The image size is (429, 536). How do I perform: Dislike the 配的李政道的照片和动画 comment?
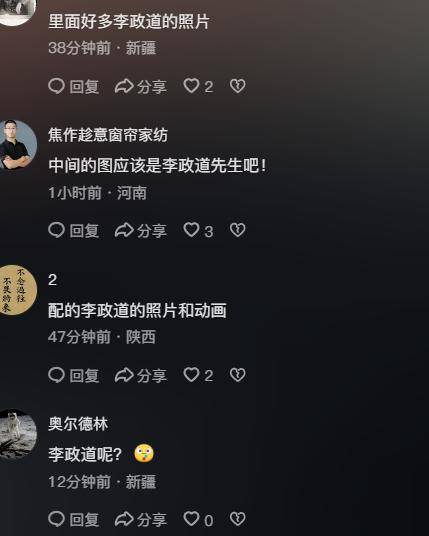(x=238, y=375)
